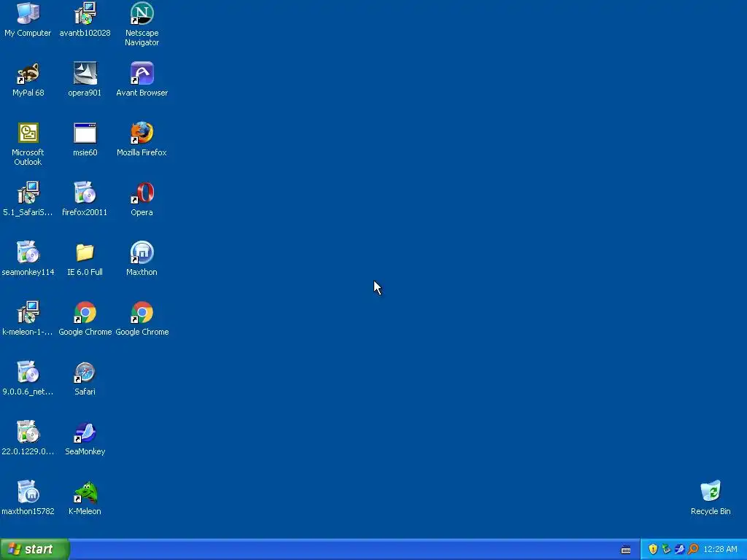The image size is (747, 560).
Task: Select the red Opera shortcut
Action: tap(142, 192)
